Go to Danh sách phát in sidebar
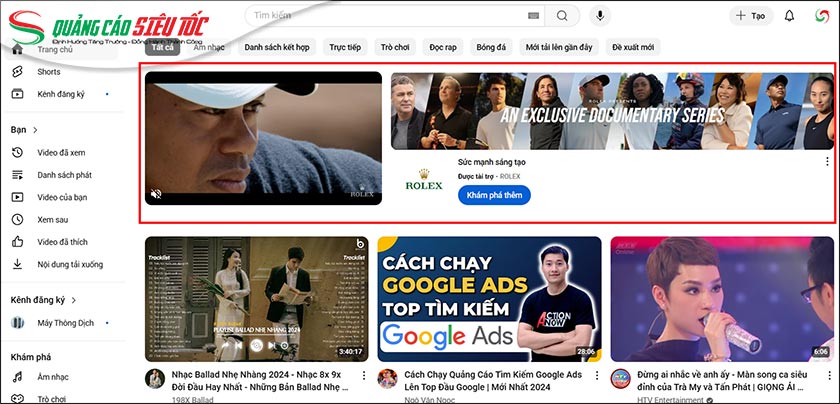Viewport: 840px width, 404px height. pos(64,175)
